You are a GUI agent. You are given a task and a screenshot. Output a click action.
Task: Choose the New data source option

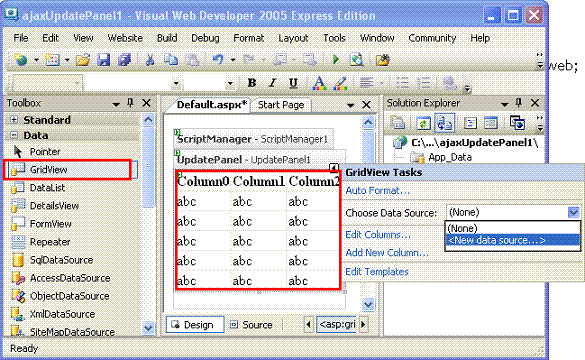(x=513, y=240)
